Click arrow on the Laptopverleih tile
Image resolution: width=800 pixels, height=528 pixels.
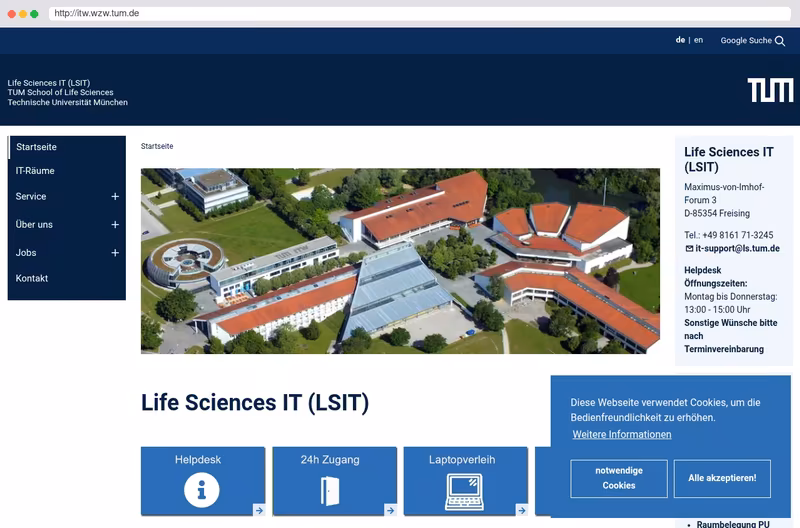click(521, 510)
